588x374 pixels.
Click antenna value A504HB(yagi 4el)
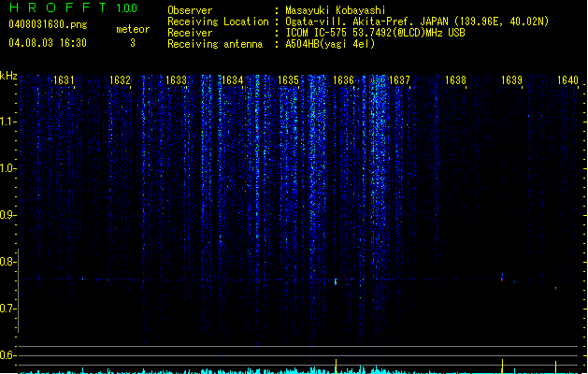click(x=330, y=44)
